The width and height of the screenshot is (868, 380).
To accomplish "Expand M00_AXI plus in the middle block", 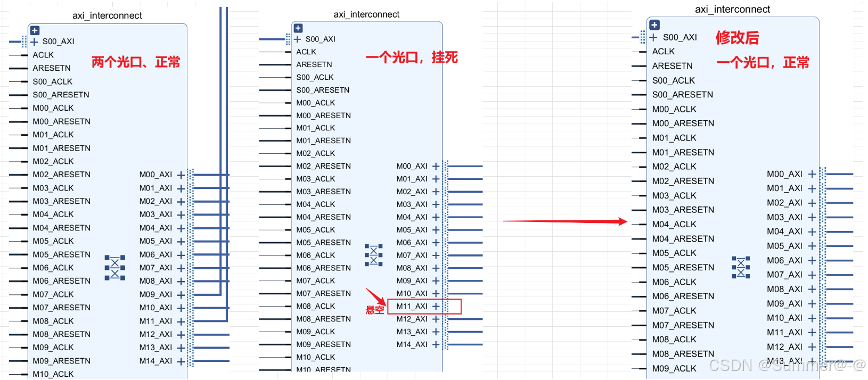I will pyautogui.click(x=436, y=166).
